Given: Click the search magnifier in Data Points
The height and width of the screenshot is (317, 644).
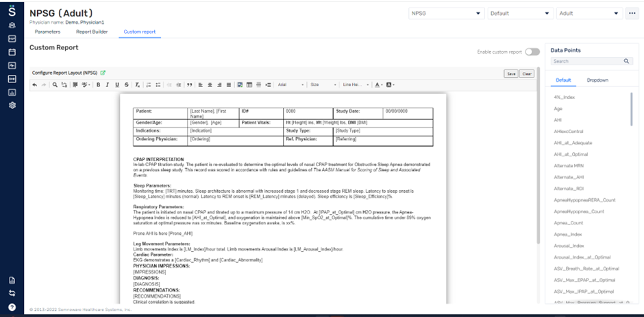Looking at the screenshot, I should (x=626, y=61).
